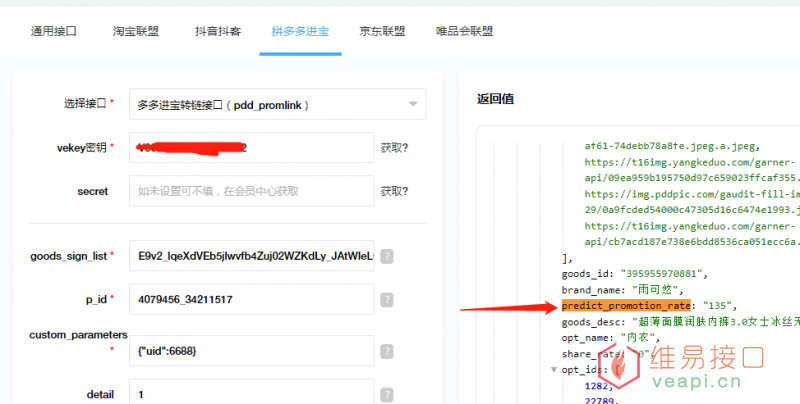Screen dimensions: 800x404
Task: Click 获取? link next to vekey密钥
Action: coord(394,148)
